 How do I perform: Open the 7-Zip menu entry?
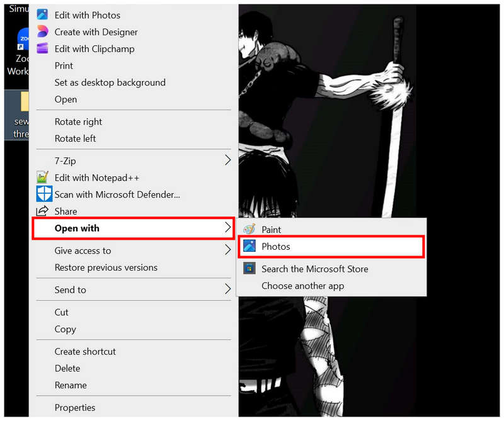(x=134, y=160)
